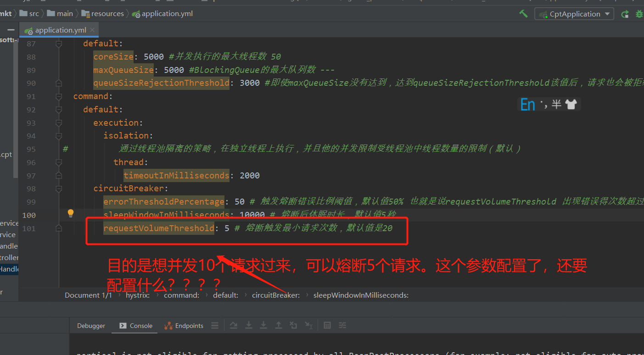Screen dimensions: 644x355
Task: Click the hystrix: breadcrumb
Action: (x=138, y=295)
